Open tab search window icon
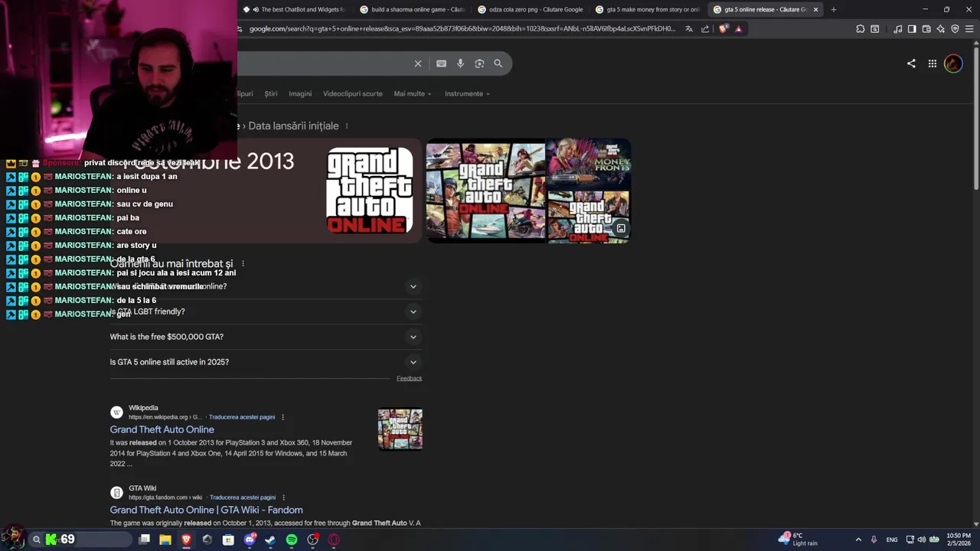 tap(875, 29)
